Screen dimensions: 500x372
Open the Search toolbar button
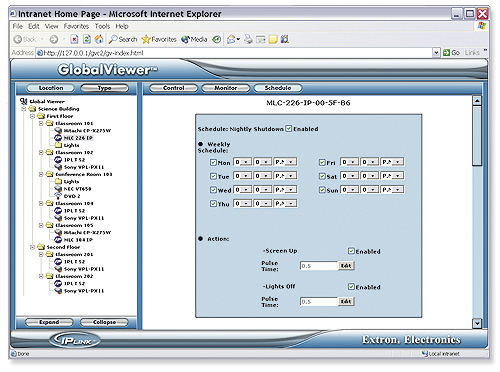(x=123, y=39)
